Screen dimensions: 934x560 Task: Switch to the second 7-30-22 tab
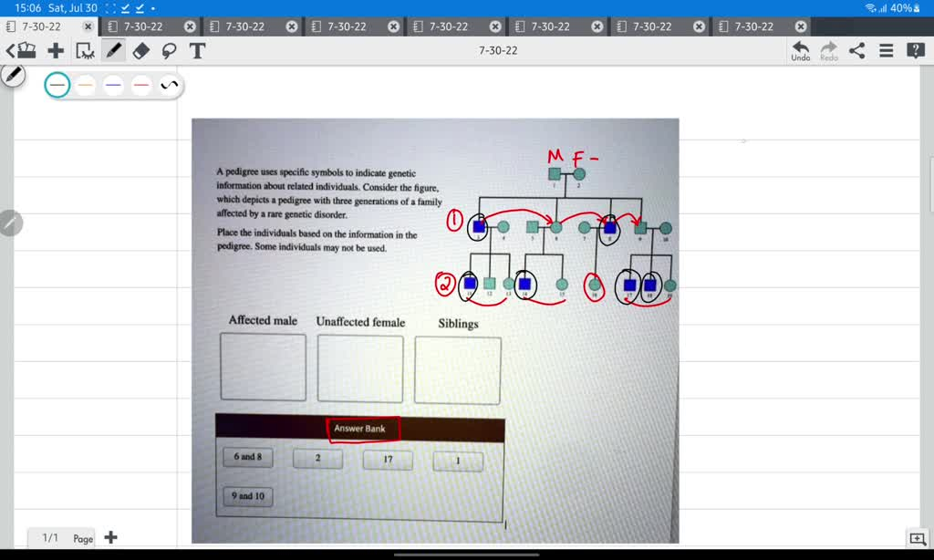(143, 26)
